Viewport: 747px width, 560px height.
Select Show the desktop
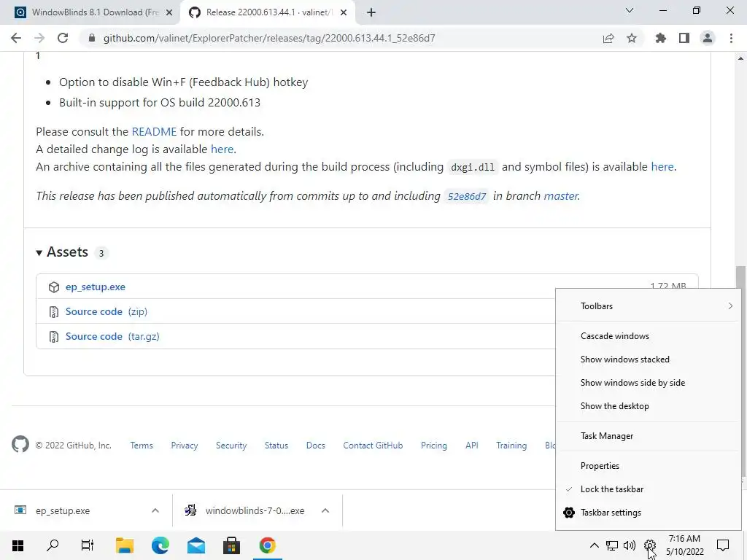coord(649,406)
